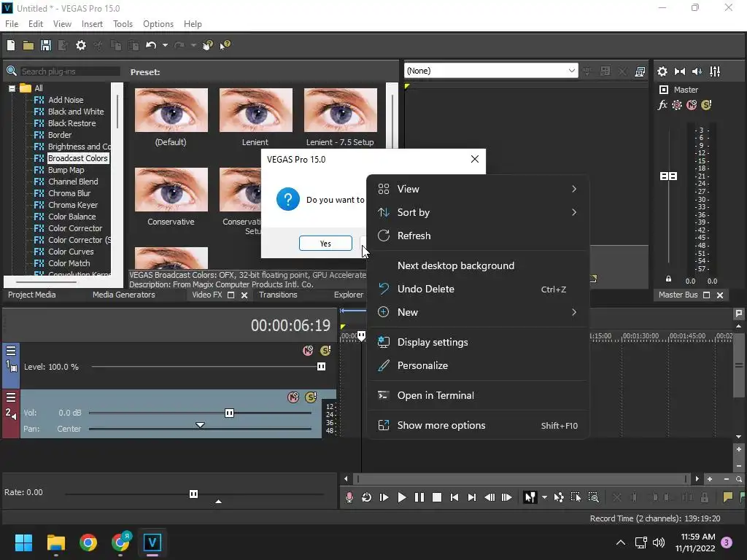The width and height of the screenshot is (747, 560).
Task: Toggle Master bus mute icon
Action: [692, 105]
